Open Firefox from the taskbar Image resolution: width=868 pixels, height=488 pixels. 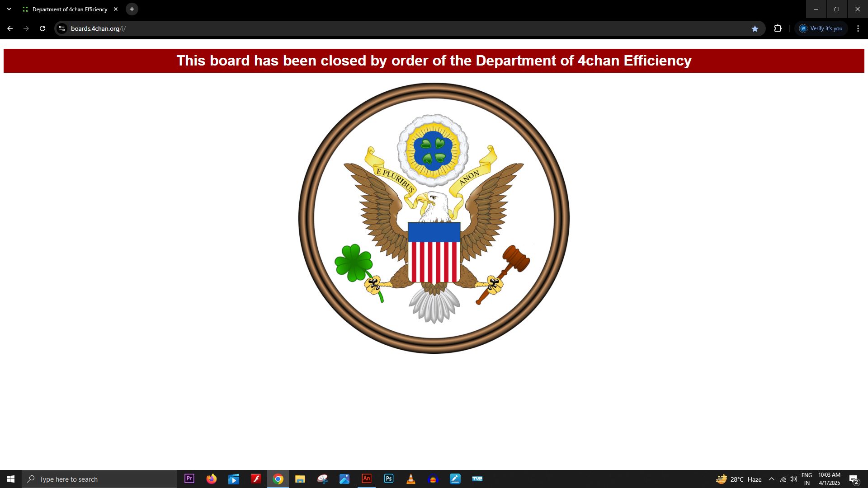(x=212, y=479)
